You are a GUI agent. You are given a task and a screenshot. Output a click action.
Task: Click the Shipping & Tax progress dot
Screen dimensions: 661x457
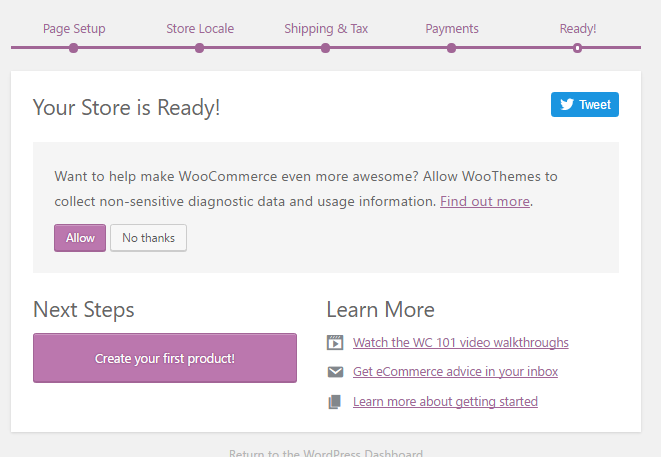pos(325,48)
